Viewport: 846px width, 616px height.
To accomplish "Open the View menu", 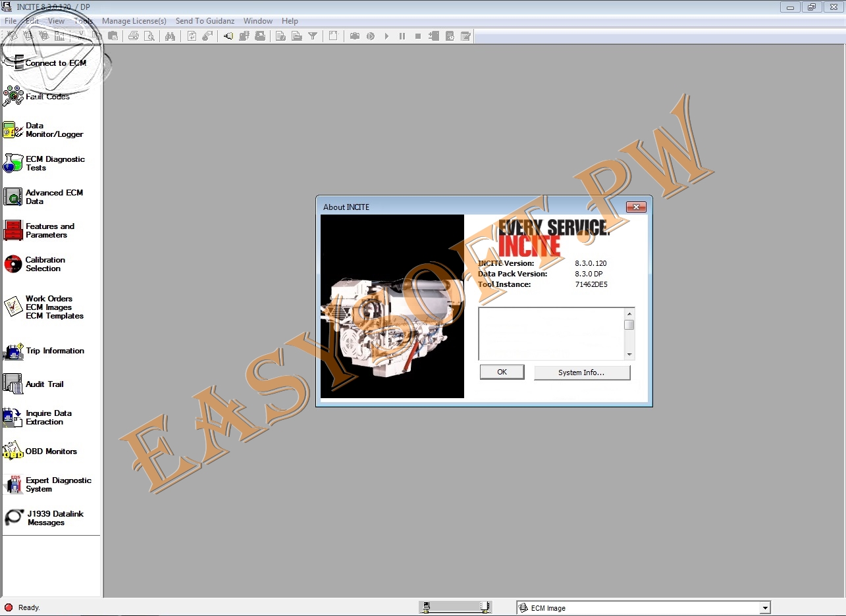I will (57, 21).
